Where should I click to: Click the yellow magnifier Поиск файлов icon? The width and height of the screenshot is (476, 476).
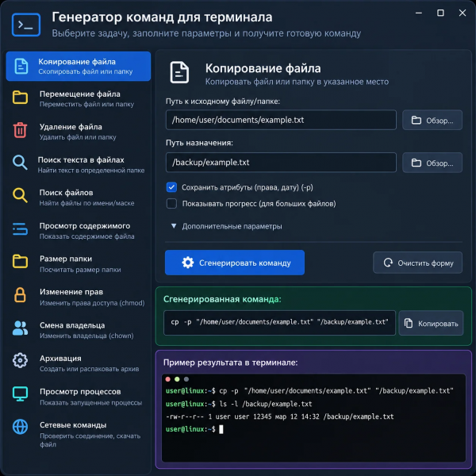click(x=20, y=195)
